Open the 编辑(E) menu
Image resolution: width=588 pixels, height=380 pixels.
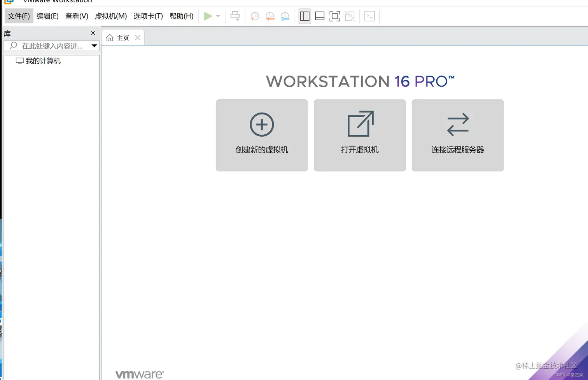(x=47, y=16)
